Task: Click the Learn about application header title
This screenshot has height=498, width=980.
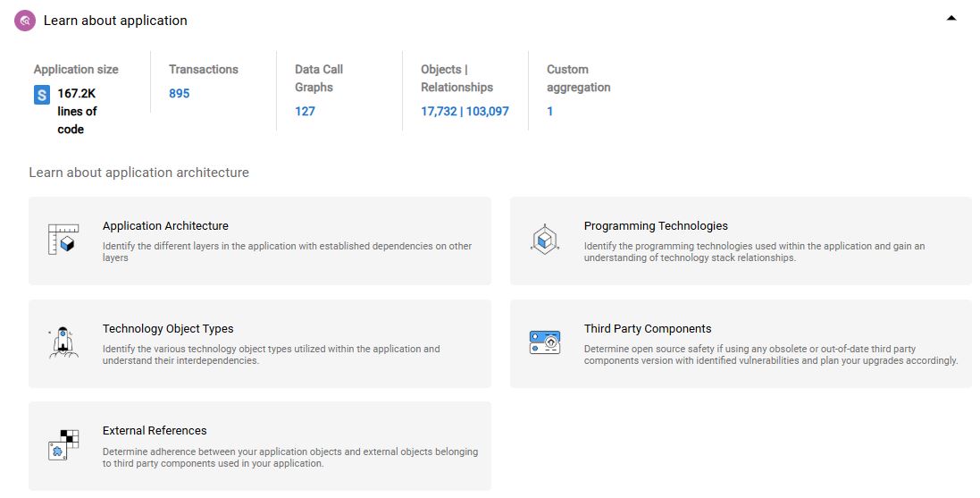Action: click(x=115, y=20)
